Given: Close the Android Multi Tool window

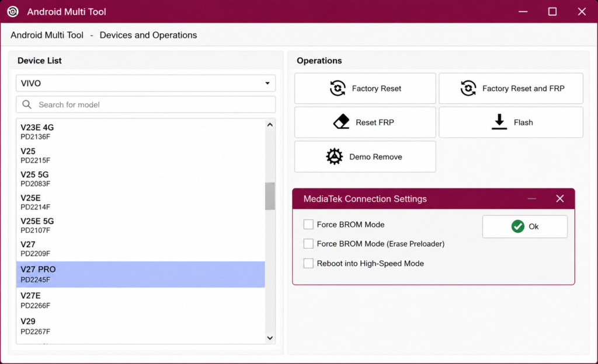Looking at the screenshot, I should point(582,12).
